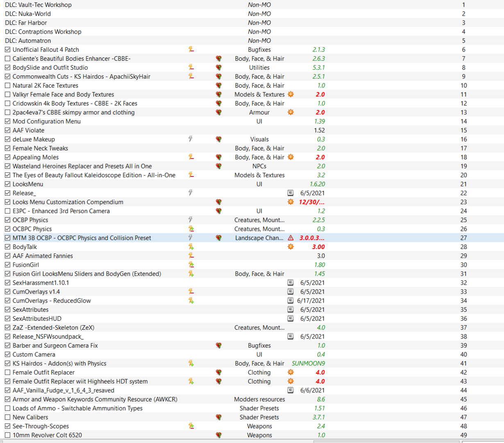Click the update-available icon on Female Outfit Replacer wiit Highheels row

pos(291,381)
